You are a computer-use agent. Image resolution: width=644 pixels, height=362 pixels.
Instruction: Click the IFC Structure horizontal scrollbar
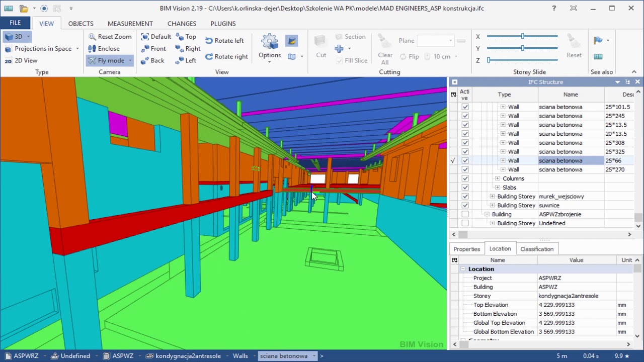(x=541, y=234)
